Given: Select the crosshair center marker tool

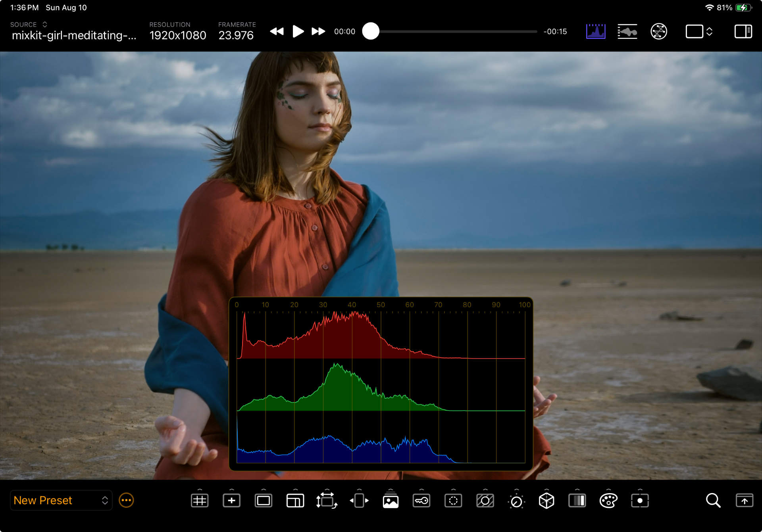Looking at the screenshot, I should [231, 501].
